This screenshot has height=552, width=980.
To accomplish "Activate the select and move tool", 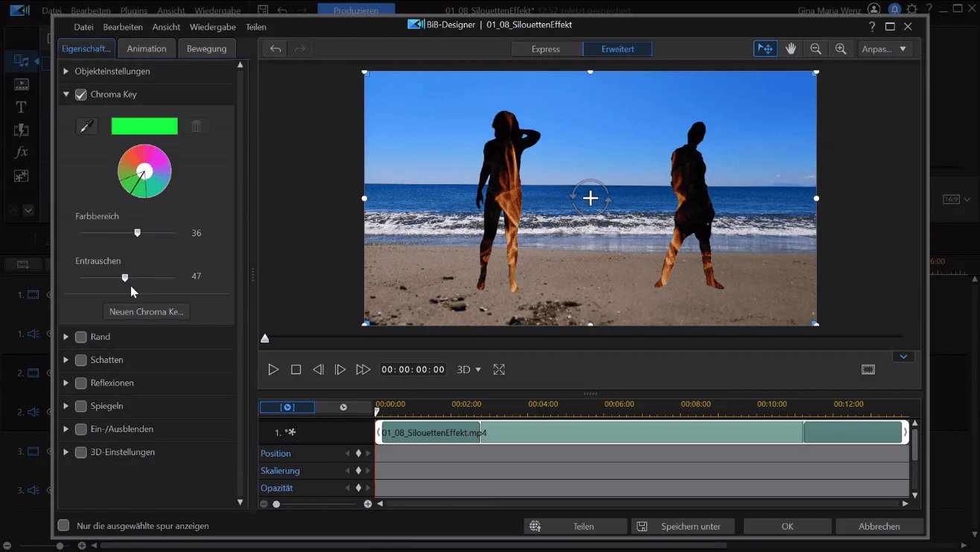I will coord(765,48).
